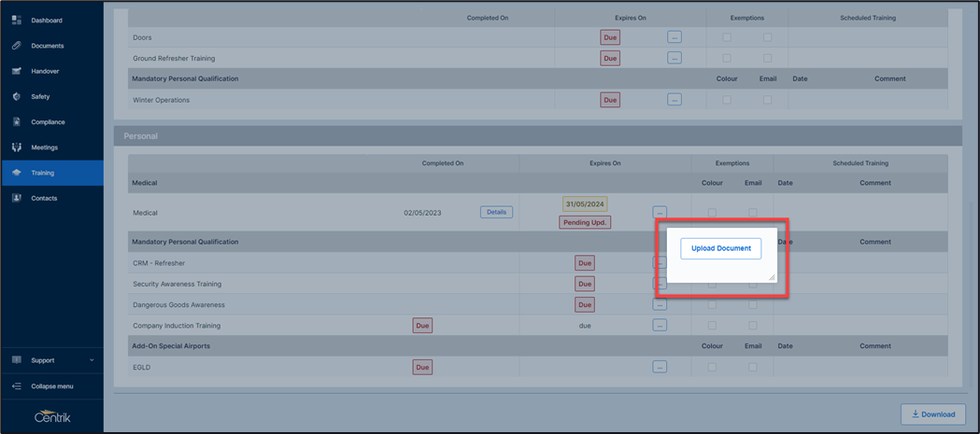Screen dimensions: 980x434
Task: Open the ellipsis menu for Doors
Action: pyautogui.click(x=675, y=36)
